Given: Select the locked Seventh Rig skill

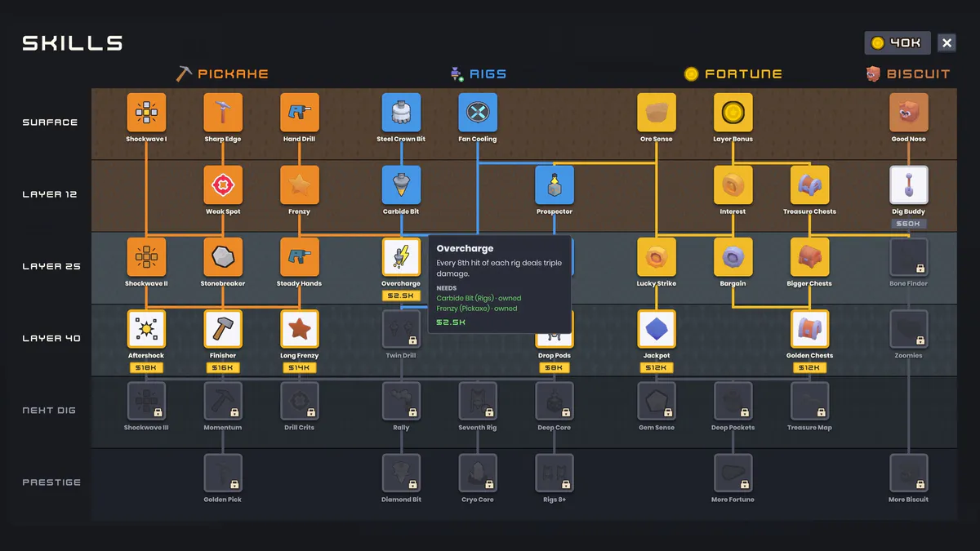Looking at the screenshot, I should click(478, 401).
